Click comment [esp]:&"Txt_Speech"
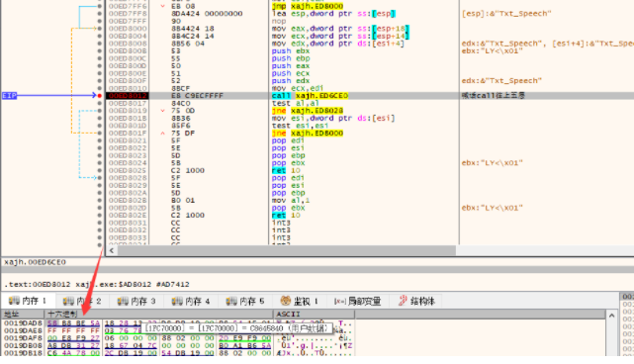Image resolution: width=634 pixels, height=364 pixels. (x=506, y=13)
